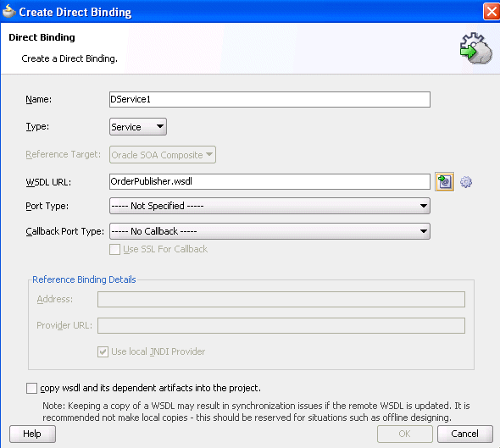Click the Create a Direct Binding. description text
This screenshot has width=500, height=448.
[x=69, y=58]
